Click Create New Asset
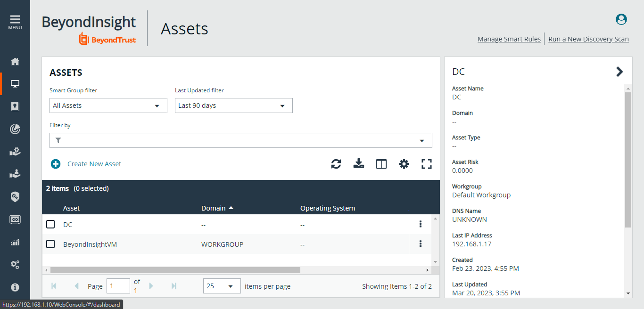 pyautogui.click(x=94, y=163)
